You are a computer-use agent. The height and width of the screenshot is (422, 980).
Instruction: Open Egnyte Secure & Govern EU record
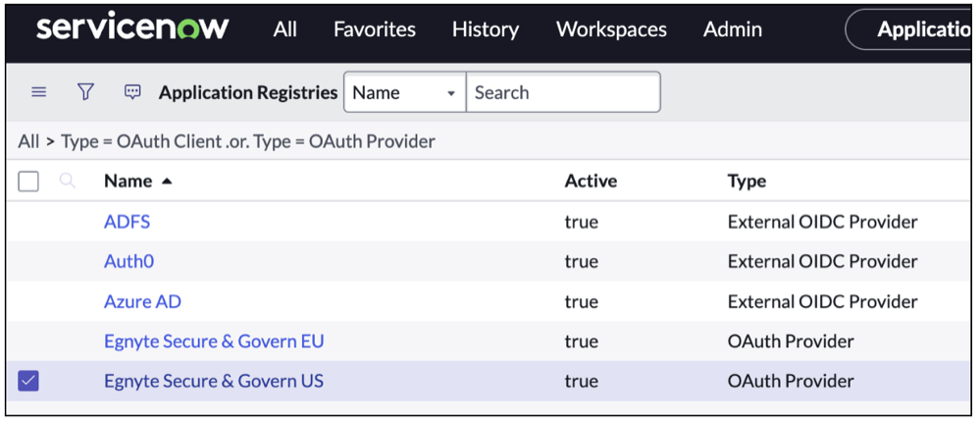214,342
